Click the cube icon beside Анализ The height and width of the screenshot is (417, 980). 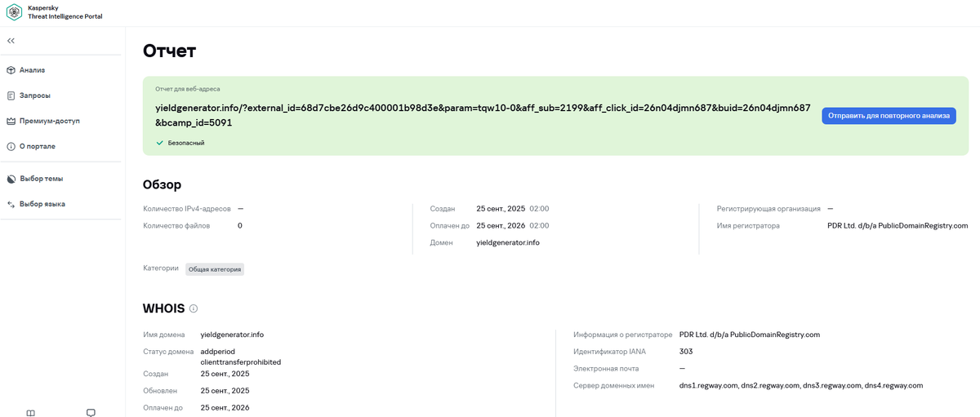click(11, 70)
